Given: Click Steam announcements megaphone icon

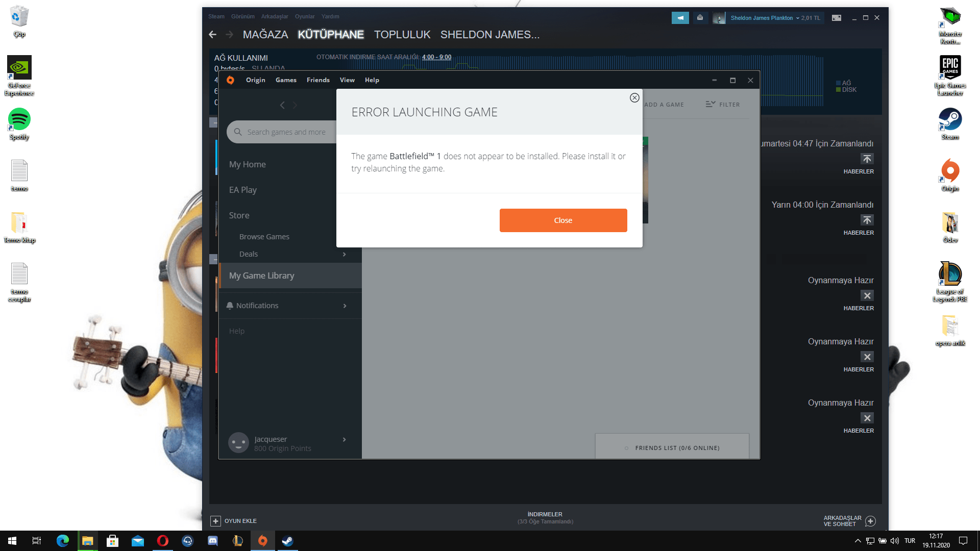Looking at the screenshot, I should [x=680, y=18].
